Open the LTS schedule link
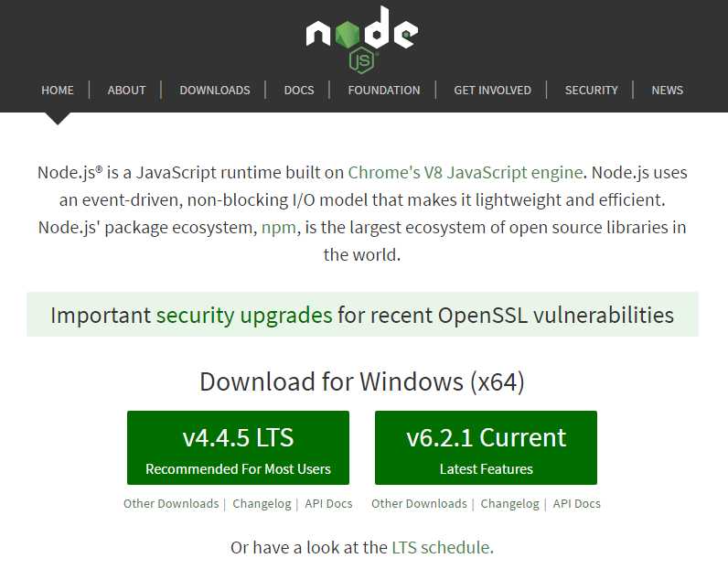728x569 pixels. (x=442, y=548)
